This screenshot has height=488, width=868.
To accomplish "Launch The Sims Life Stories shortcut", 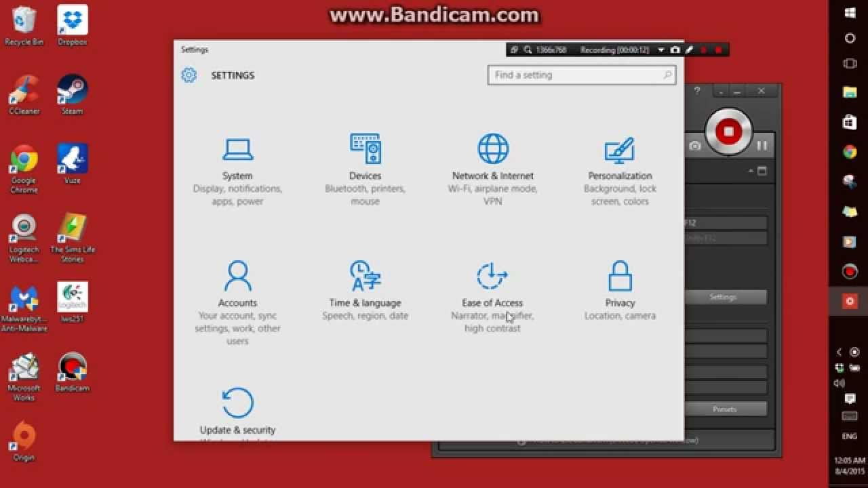I will 72,239.
